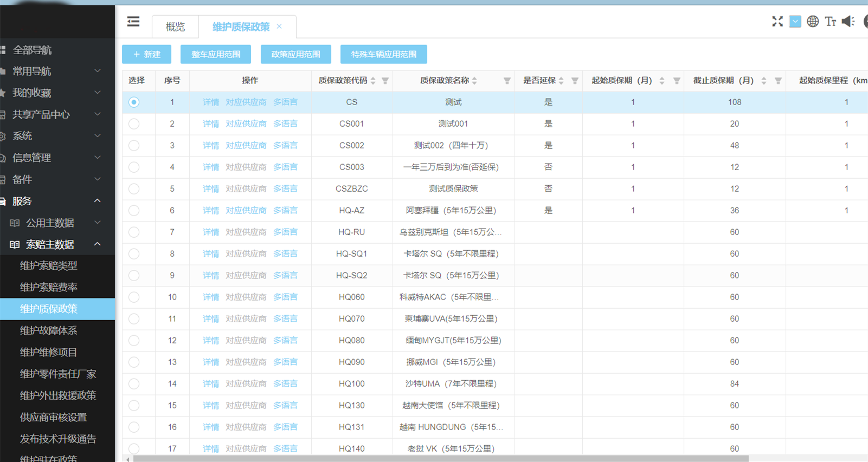This screenshot has height=462, width=868.
Task: Open 维护故障体系 in sidebar
Action: [x=49, y=330]
